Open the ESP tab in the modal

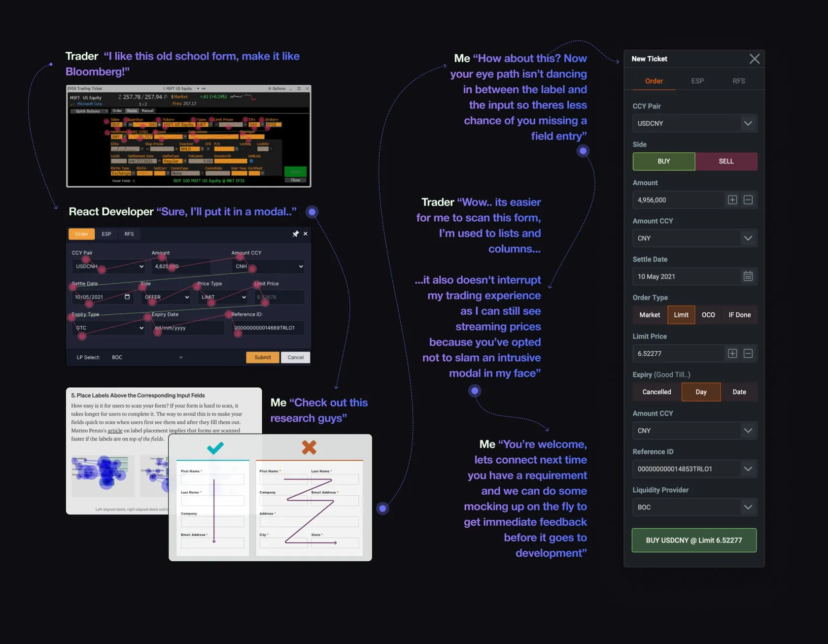tap(106, 234)
